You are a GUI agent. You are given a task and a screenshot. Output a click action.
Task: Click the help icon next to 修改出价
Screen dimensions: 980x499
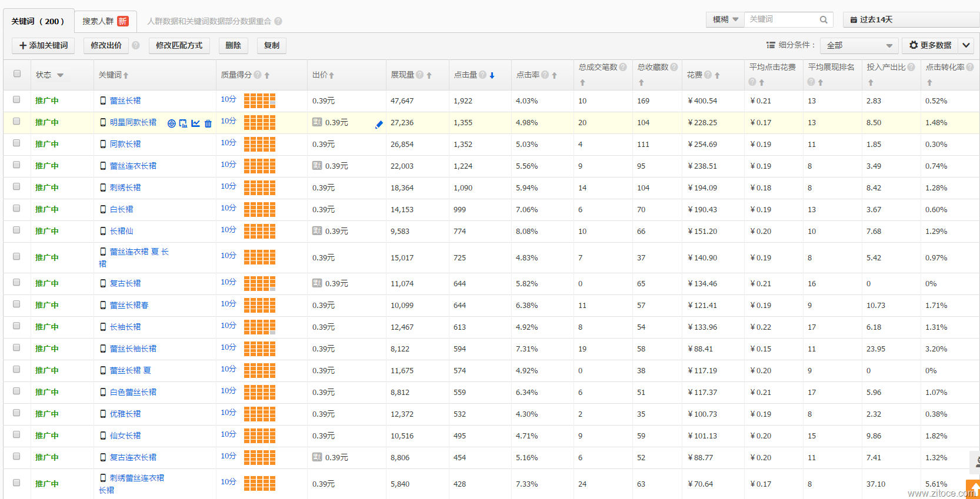point(136,45)
